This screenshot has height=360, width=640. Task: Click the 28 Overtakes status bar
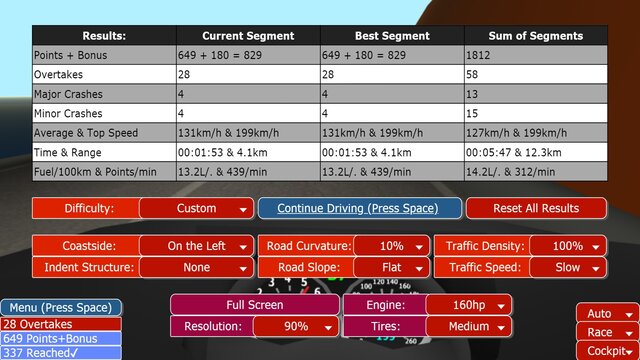pyautogui.click(x=61, y=324)
